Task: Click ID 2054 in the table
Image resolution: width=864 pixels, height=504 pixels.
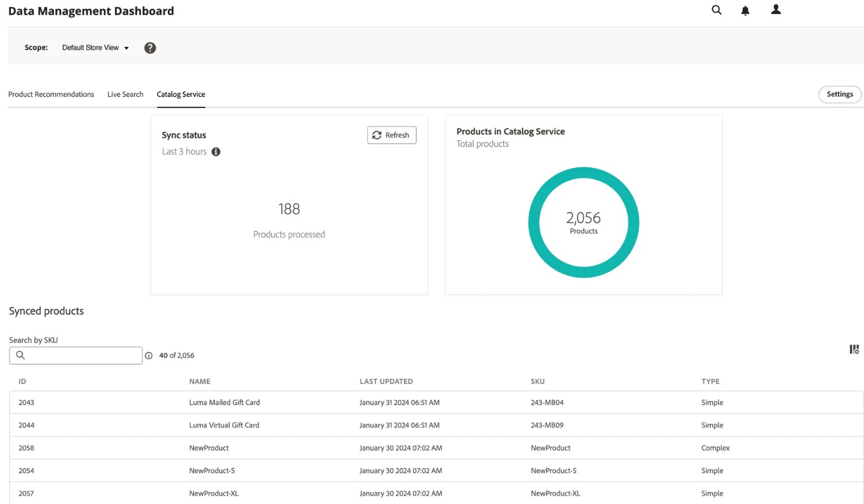Action: pyautogui.click(x=26, y=471)
